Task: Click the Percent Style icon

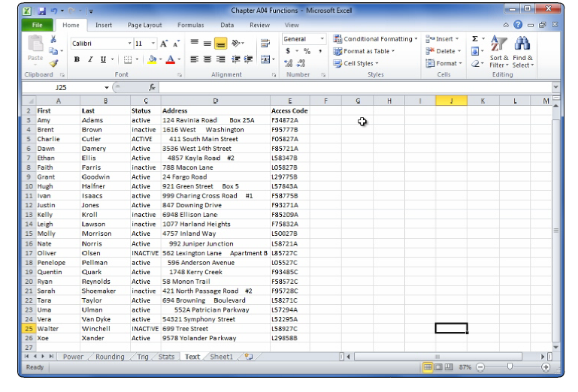Action: [307, 51]
